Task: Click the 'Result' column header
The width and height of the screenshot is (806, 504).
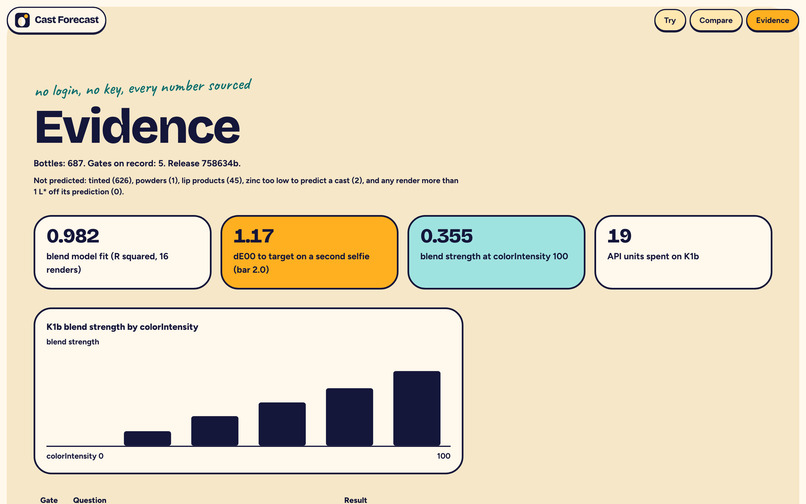Action: click(x=356, y=500)
